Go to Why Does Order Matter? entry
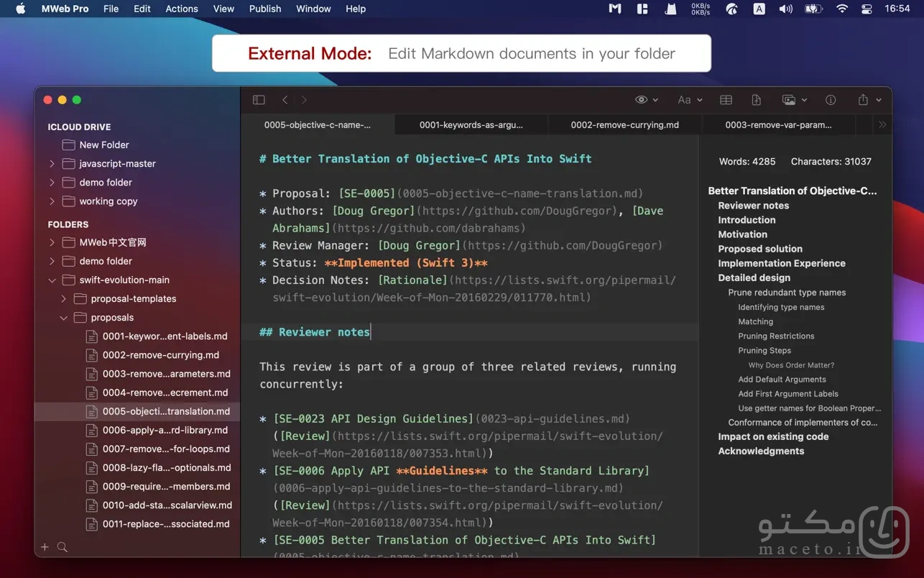The width and height of the screenshot is (924, 578). (791, 365)
